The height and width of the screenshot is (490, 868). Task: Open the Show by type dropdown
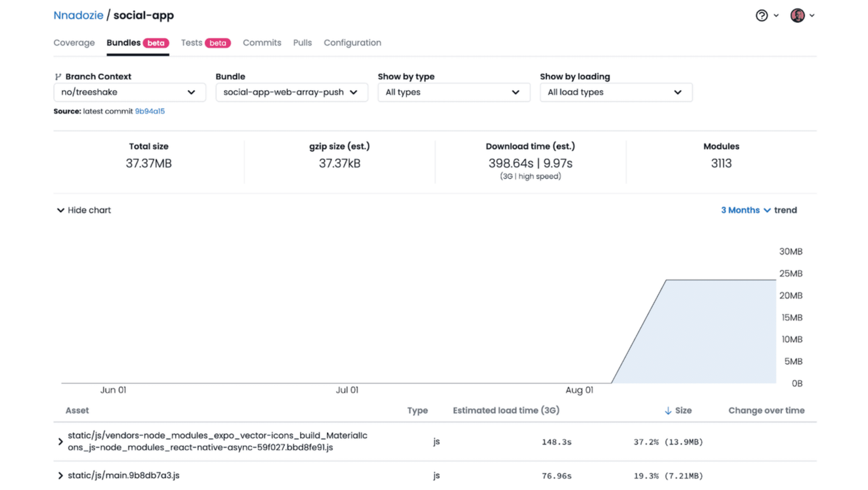coord(453,92)
